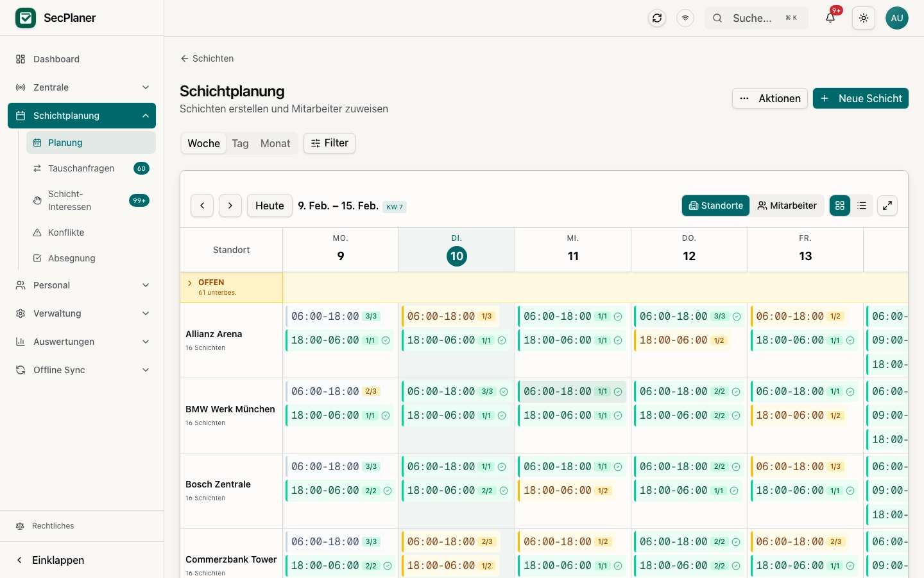The width and height of the screenshot is (924, 578).
Task: Expand the OFFEN shifts row
Action: point(190,283)
